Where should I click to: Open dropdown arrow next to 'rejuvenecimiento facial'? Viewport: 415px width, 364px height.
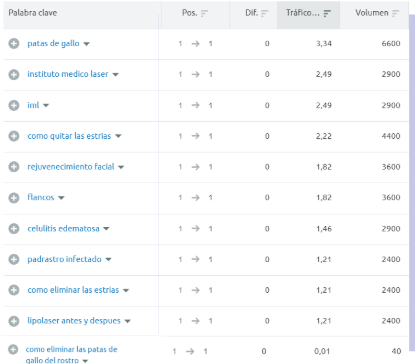[x=121, y=167]
